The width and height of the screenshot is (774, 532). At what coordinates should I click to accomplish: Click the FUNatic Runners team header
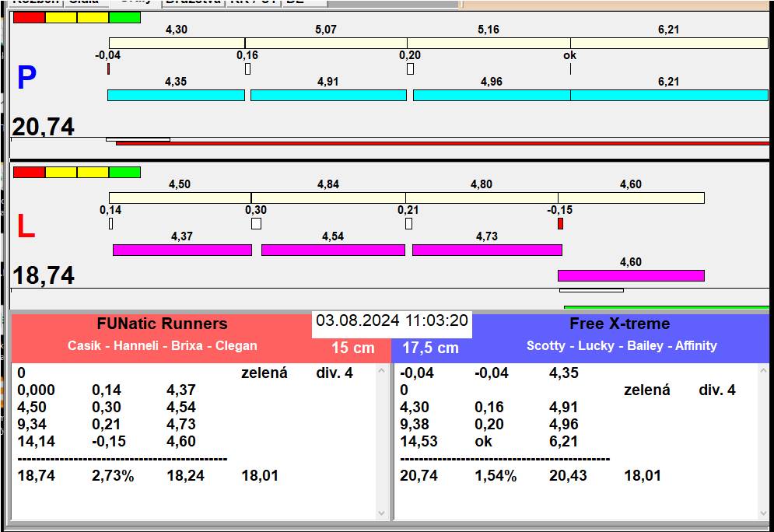(x=162, y=324)
